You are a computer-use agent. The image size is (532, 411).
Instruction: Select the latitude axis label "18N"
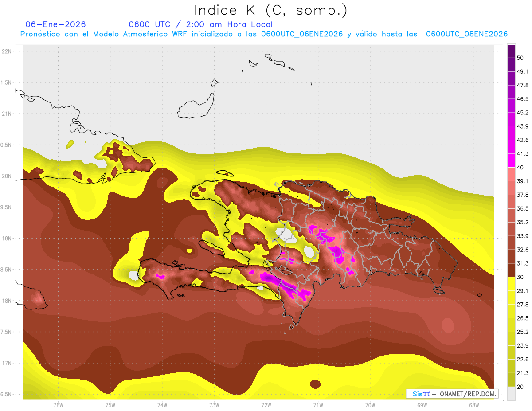[x=7, y=301]
